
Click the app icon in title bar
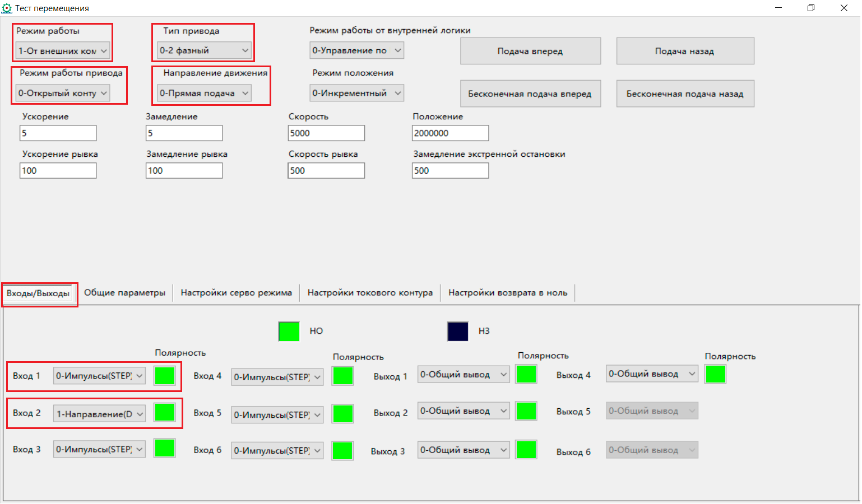coord(7,8)
